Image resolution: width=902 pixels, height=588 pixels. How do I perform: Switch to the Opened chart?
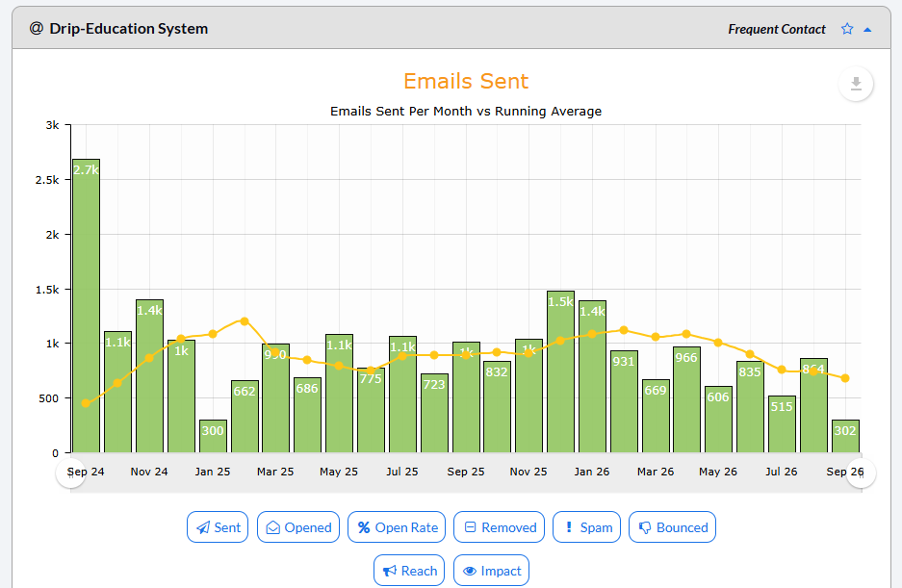(298, 527)
